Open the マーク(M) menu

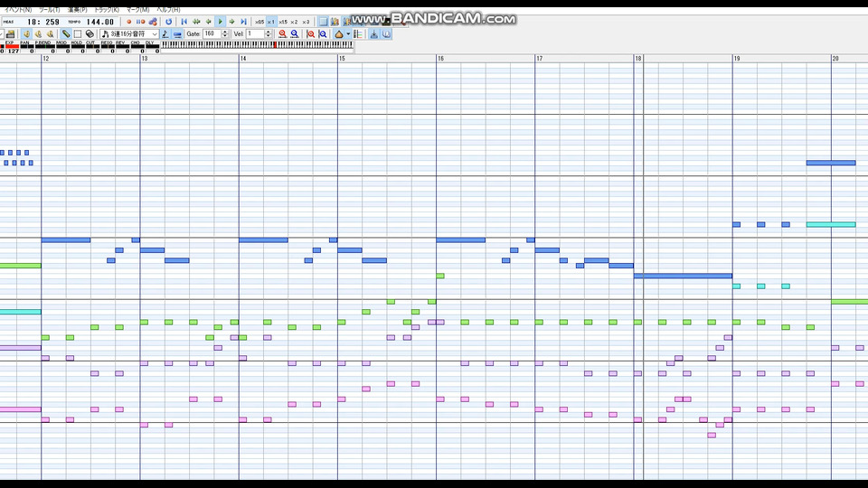tap(137, 10)
